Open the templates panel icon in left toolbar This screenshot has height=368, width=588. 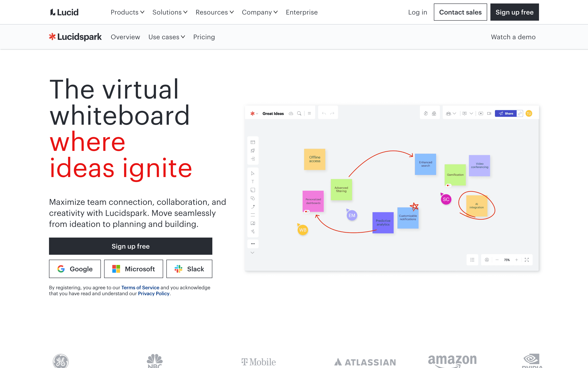[253, 142]
